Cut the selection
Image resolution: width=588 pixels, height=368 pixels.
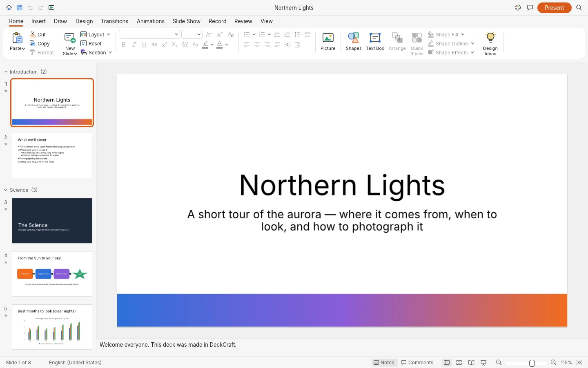(x=38, y=35)
